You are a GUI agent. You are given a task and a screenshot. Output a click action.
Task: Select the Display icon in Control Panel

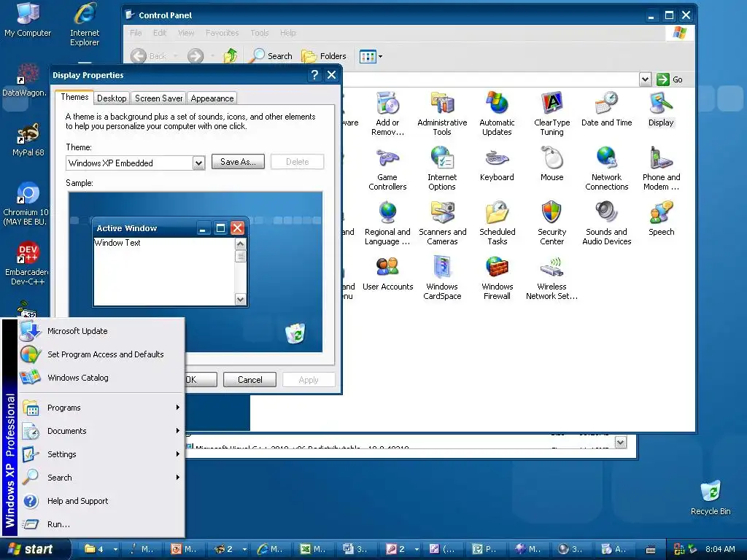click(661, 109)
